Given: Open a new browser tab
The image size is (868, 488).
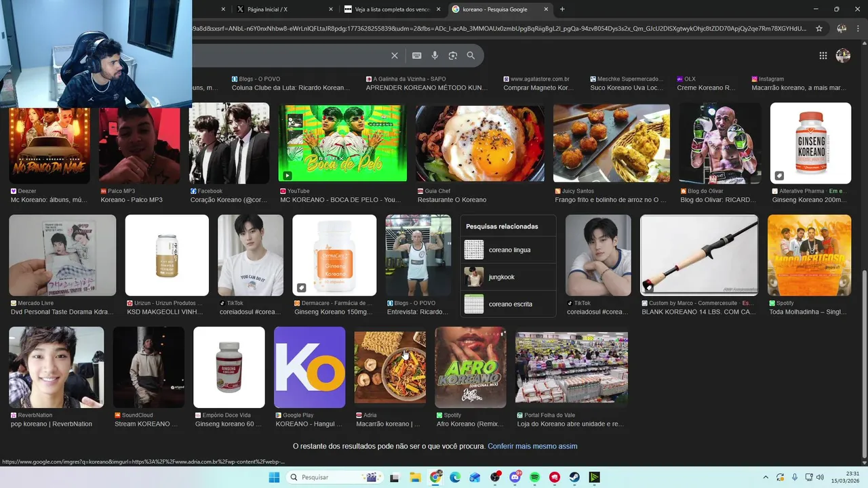Looking at the screenshot, I should pyautogui.click(x=562, y=9).
